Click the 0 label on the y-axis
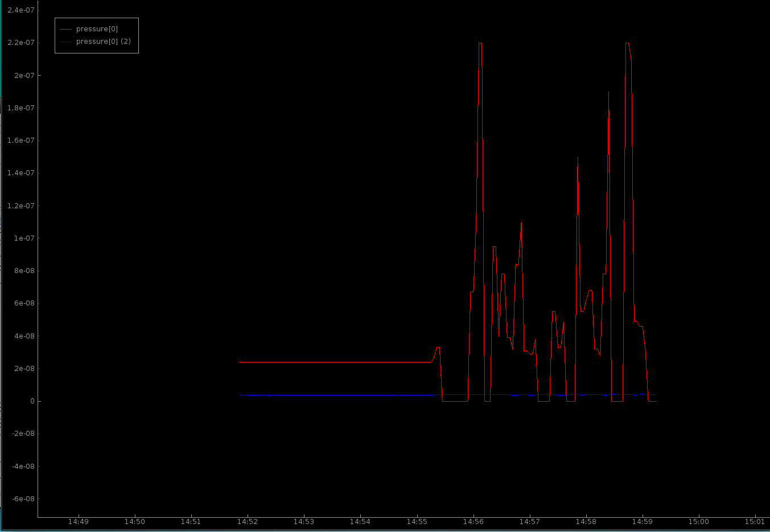Image resolution: width=770 pixels, height=532 pixels. 32,401
